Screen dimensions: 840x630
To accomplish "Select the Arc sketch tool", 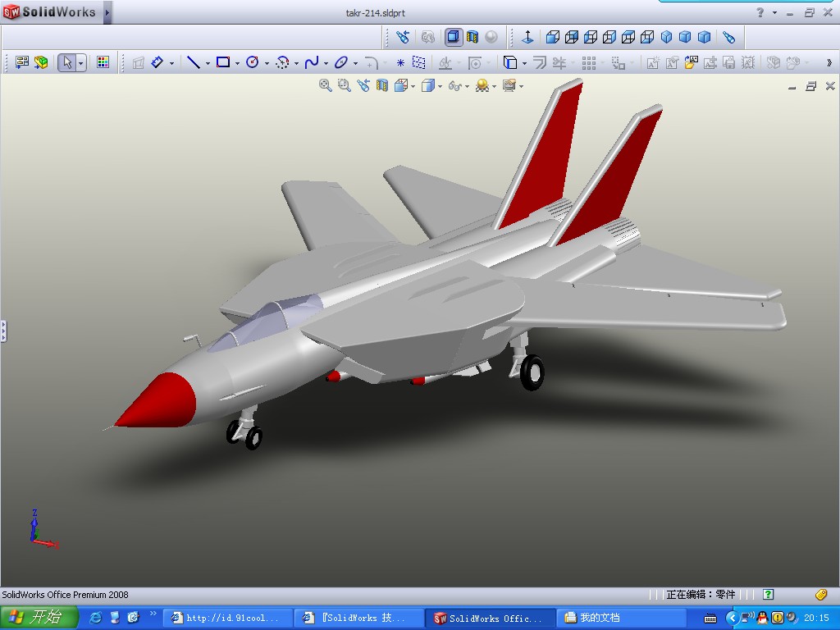I will tap(282, 62).
